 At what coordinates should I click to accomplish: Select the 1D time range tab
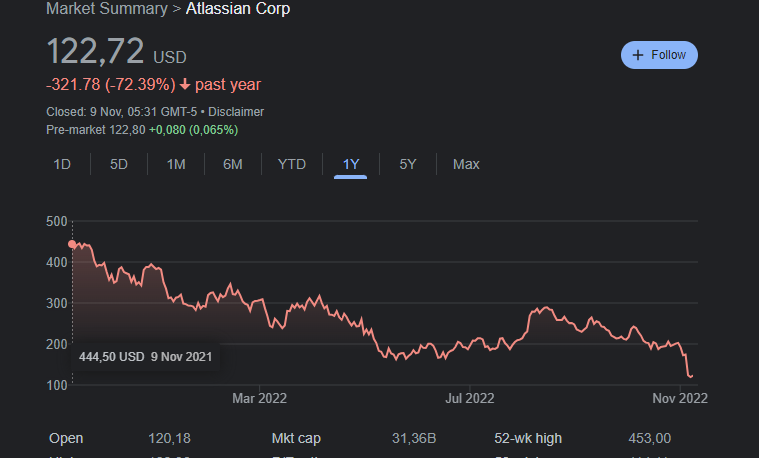click(62, 165)
